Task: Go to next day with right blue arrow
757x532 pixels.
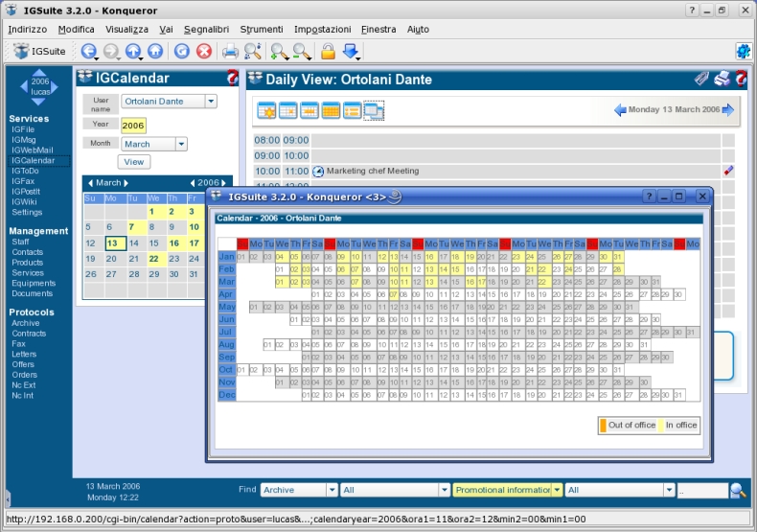Action: click(x=728, y=110)
